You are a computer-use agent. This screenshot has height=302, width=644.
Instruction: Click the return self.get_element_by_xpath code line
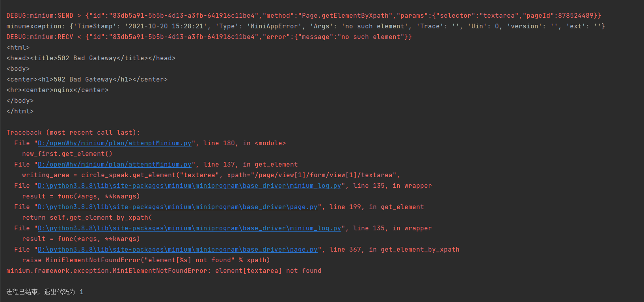coord(87,218)
